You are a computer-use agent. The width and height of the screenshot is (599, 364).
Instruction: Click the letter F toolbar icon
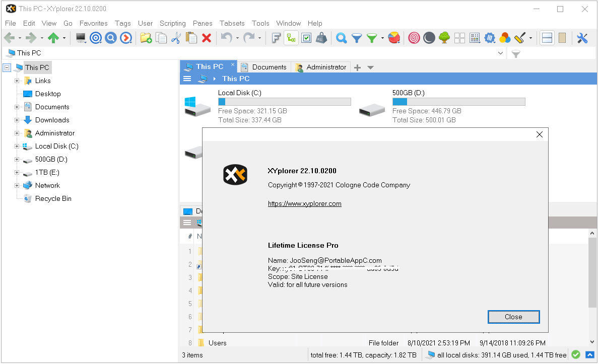point(276,38)
